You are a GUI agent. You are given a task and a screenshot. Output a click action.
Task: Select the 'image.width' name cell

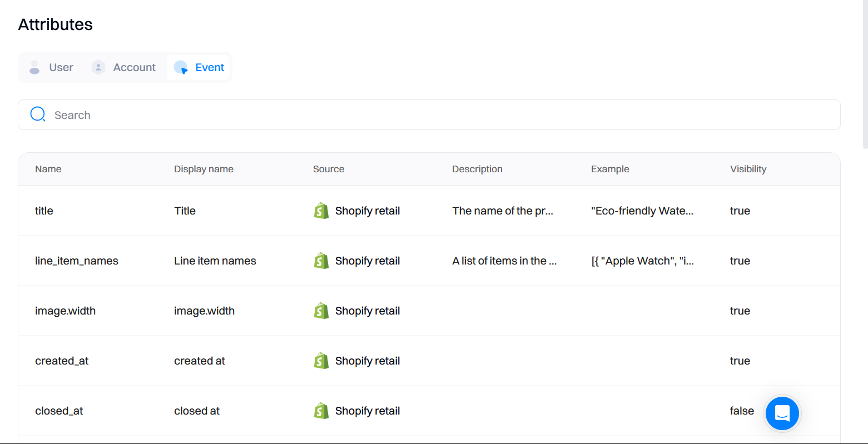coord(65,311)
